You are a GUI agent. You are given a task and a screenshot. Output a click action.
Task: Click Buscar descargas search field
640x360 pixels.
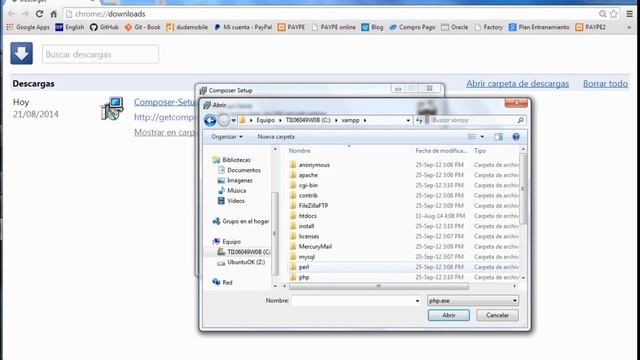tap(100, 54)
